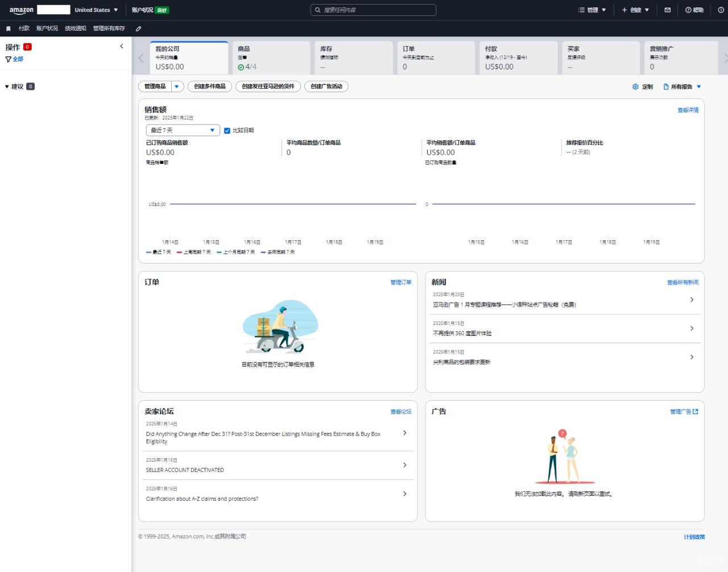Open the mail envelope messages icon
The width and height of the screenshot is (728, 572).
[x=668, y=10]
